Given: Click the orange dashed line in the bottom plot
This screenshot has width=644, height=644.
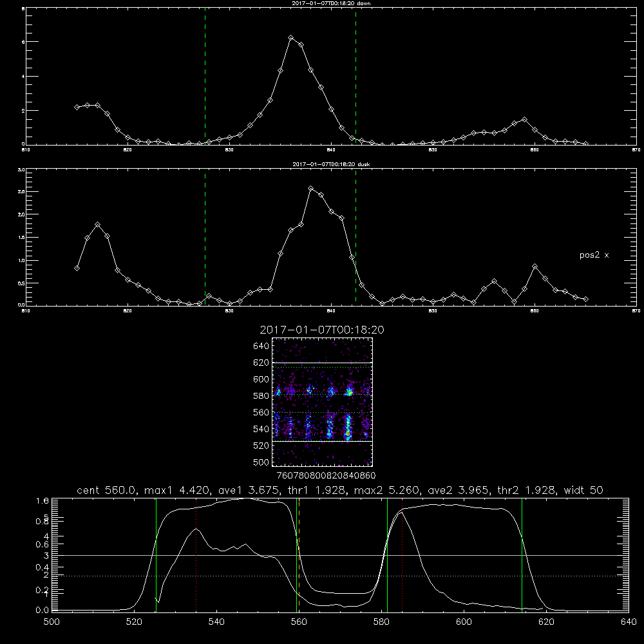Looking at the screenshot, I should coord(299,554).
